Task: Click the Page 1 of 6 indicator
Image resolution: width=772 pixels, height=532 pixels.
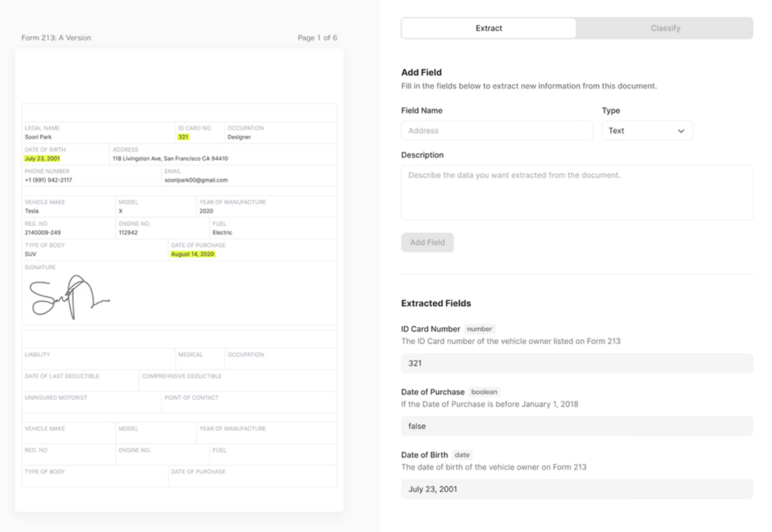Action: [317, 38]
